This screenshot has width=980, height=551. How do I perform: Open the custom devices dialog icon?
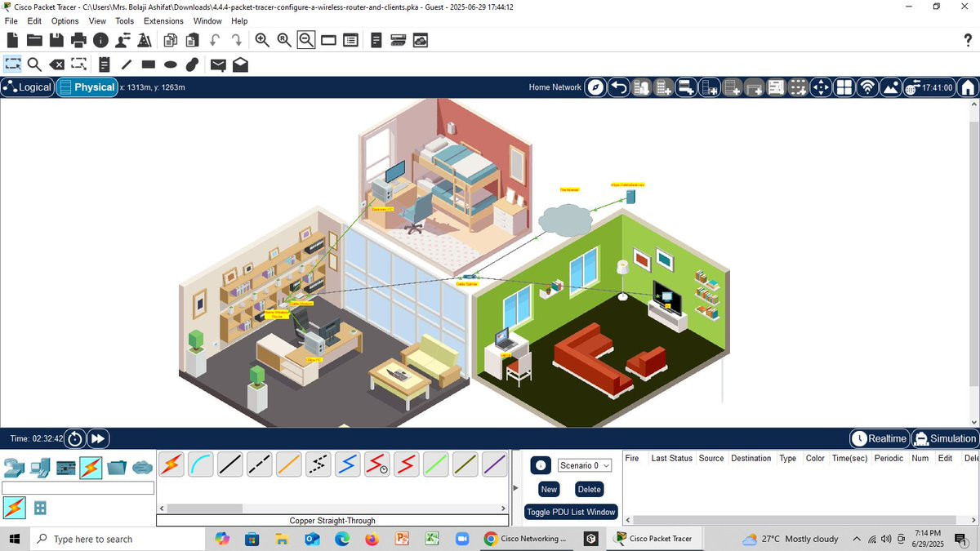coord(350,40)
